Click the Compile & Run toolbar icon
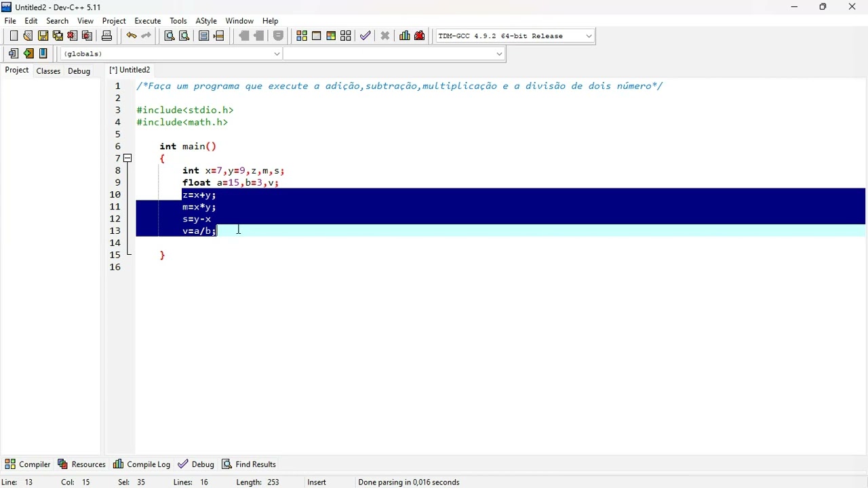This screenshot has width=868, height=488. click(x=331, y=36)
